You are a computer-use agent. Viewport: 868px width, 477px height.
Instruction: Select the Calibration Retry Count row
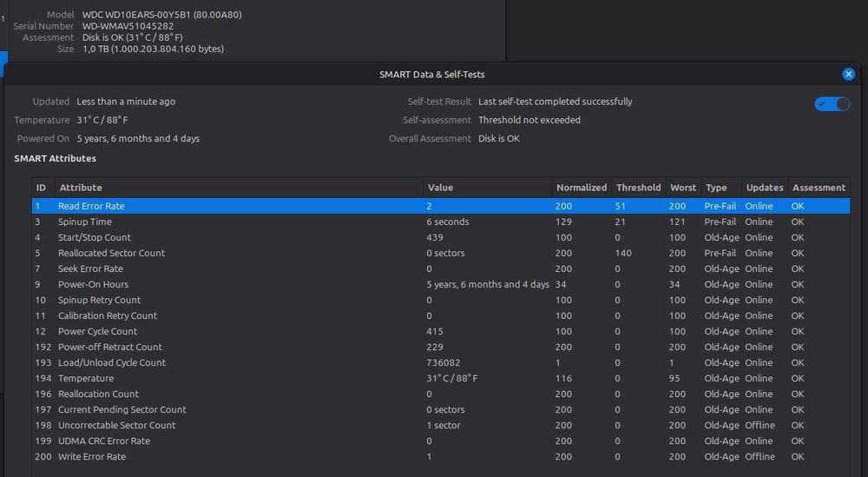click(441, 315)
